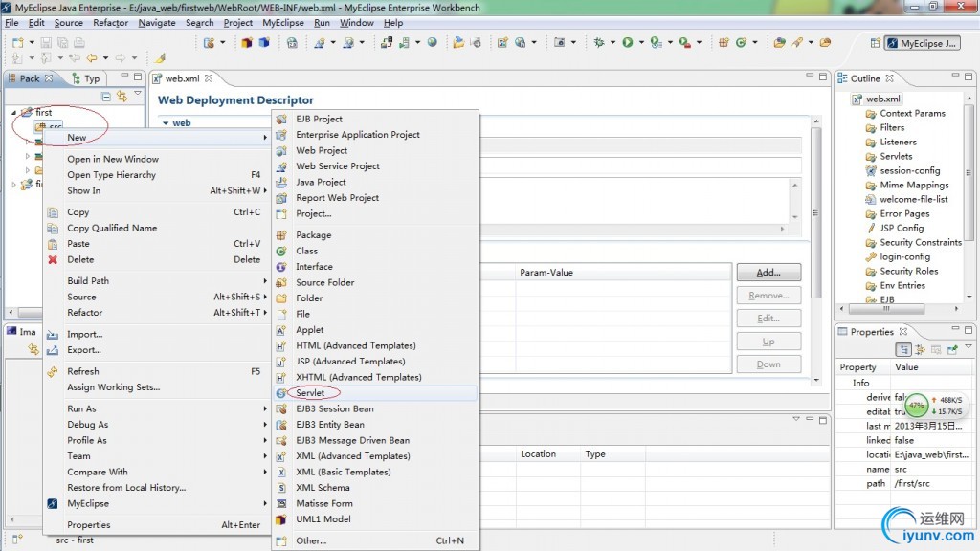Viewport: 980px width, 551px height.
Task: Click the Debug bug toolbar icon
Action: pyautogui.click(x=599, y=42)
